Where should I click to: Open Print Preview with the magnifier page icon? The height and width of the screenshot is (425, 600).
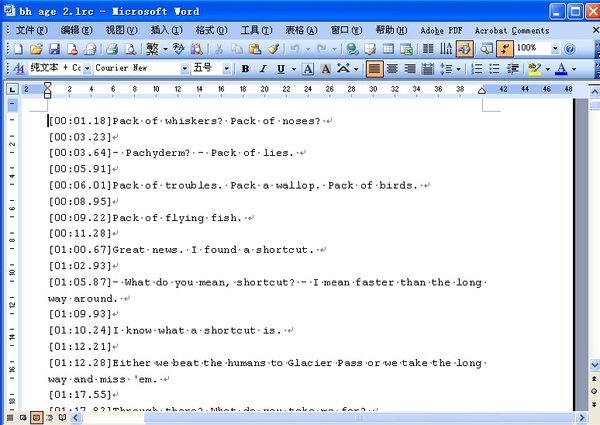coord(130,49)
